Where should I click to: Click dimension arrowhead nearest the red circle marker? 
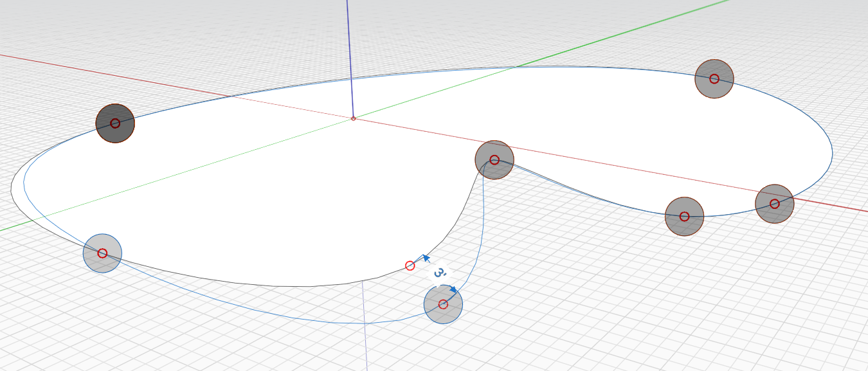(425, 258)
